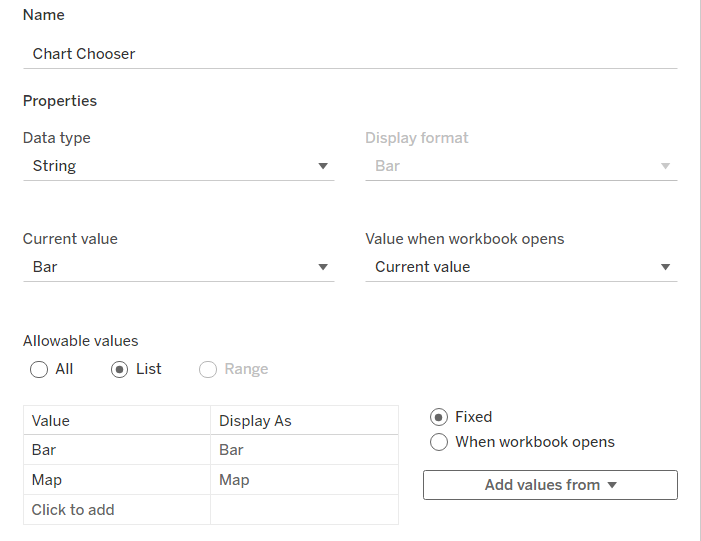Click the Display format dropdown arrow

pos(665,166)
